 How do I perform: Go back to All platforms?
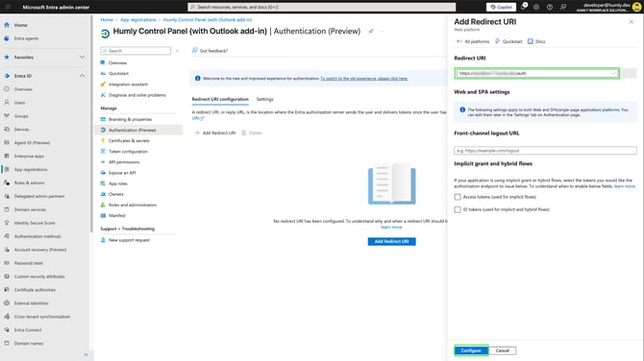[473, 41]
